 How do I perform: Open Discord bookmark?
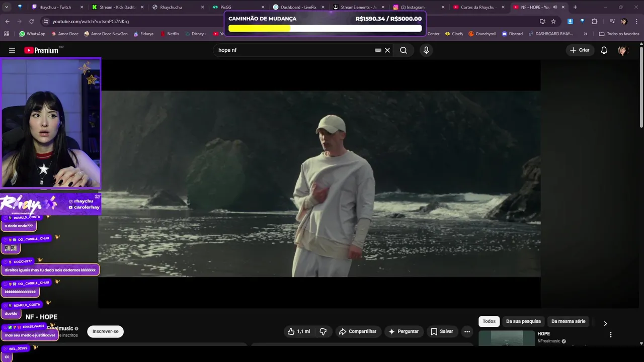click(512, 34)
